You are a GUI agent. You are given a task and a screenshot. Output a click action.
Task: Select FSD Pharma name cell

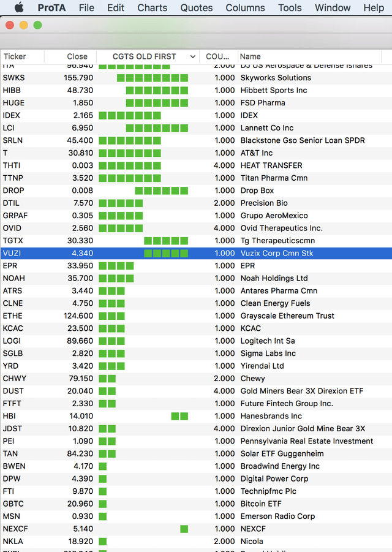point(263,103)
